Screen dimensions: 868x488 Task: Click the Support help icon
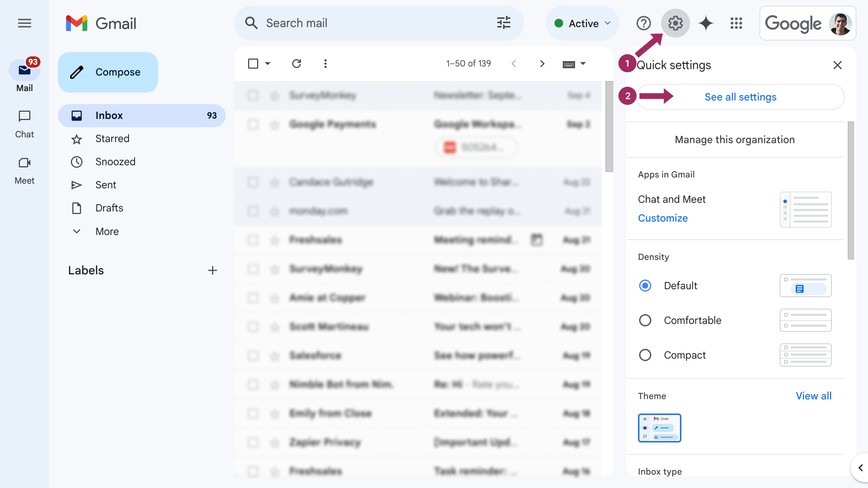click(x=643, y=23)
